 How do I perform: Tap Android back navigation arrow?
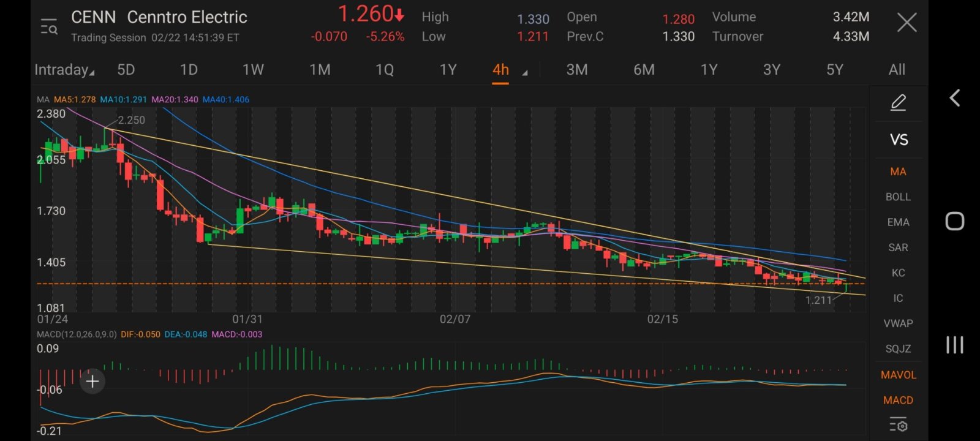pyautogui.click(x=955, y=98)
